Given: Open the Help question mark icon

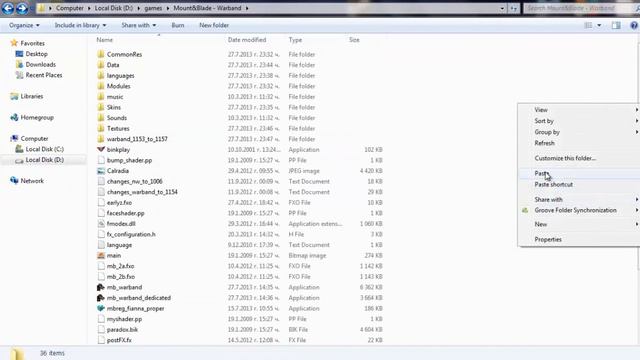Looking at the screenshot, I should point(634,25).
